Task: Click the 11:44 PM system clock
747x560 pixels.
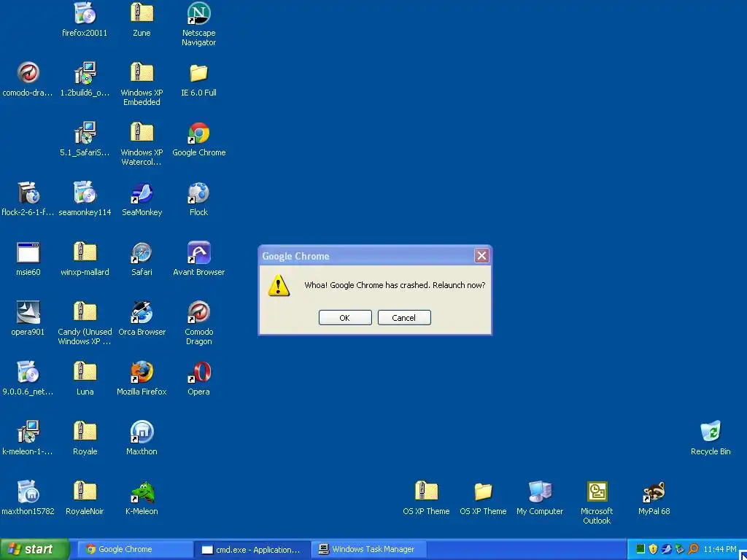Action: click(720, 550)
